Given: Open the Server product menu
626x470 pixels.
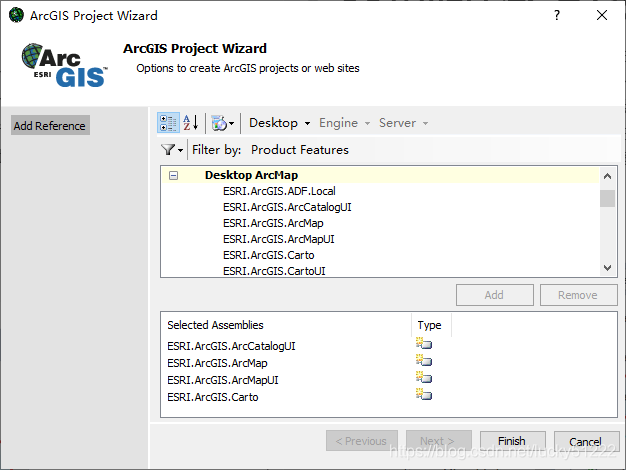Looking at the screenshot, I should (x=404, y=123).
